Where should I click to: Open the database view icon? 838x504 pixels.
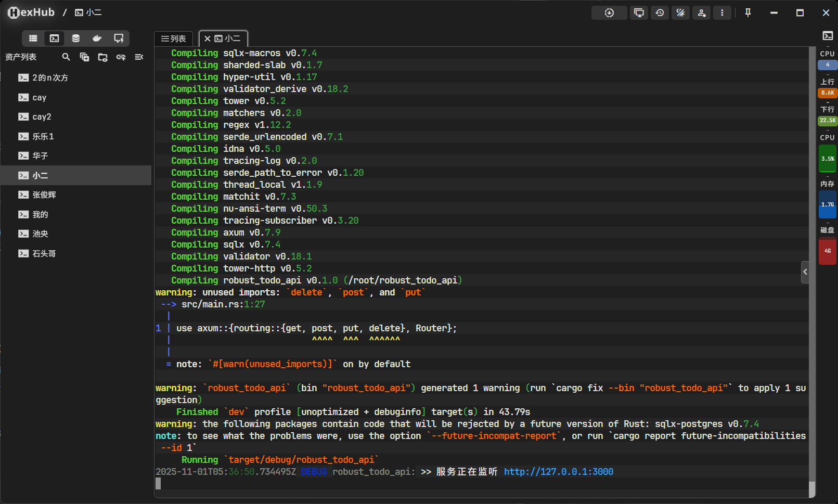[75, 38]
